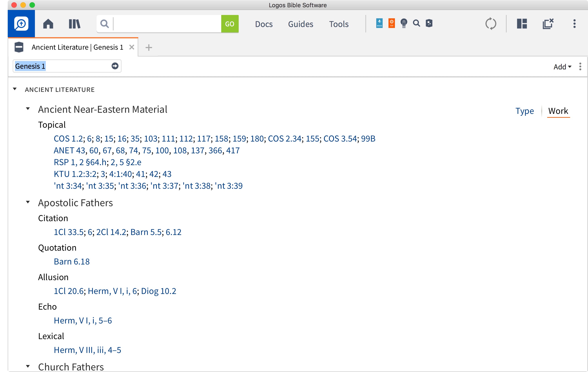
Task: Switch grouping to Type
Action: 525,111
